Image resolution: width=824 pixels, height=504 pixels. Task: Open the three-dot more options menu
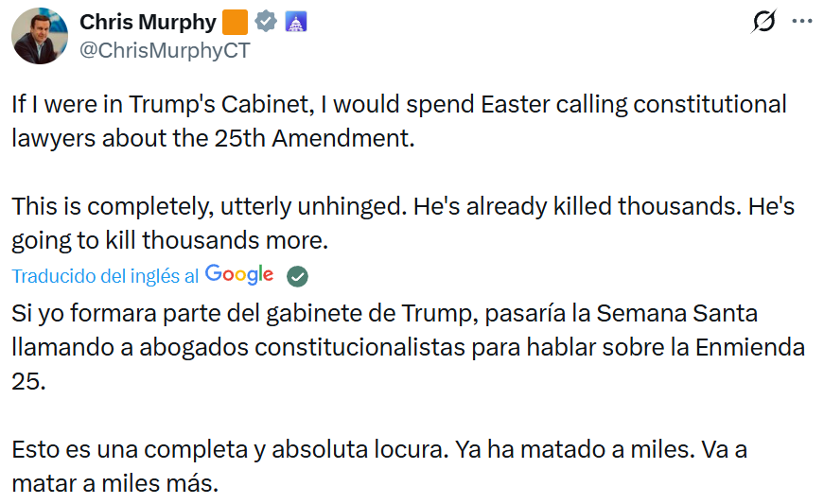click(x=801, y=22)
